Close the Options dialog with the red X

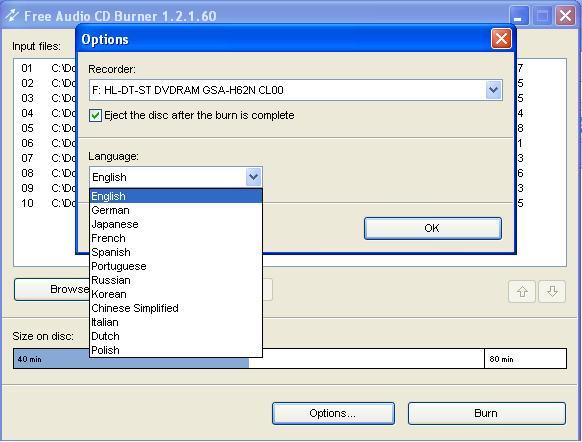coord(501,39)
